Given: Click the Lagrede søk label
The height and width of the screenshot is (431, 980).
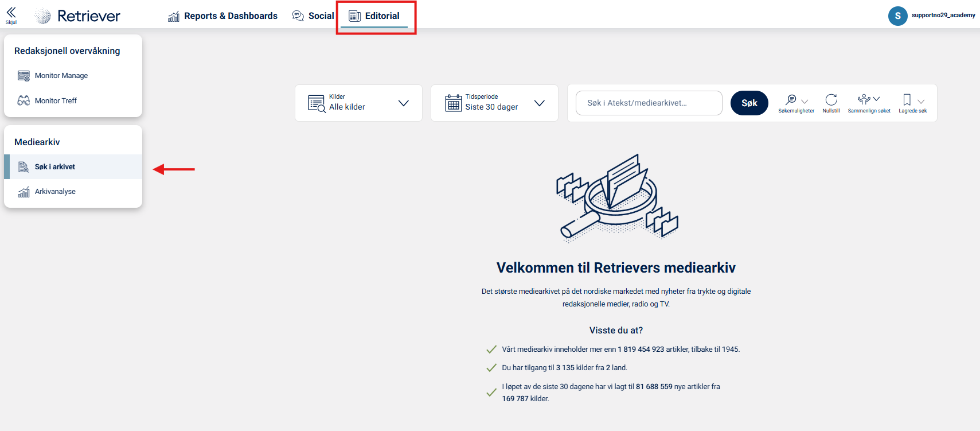Looking at the screenshot, I should point(913,111).
